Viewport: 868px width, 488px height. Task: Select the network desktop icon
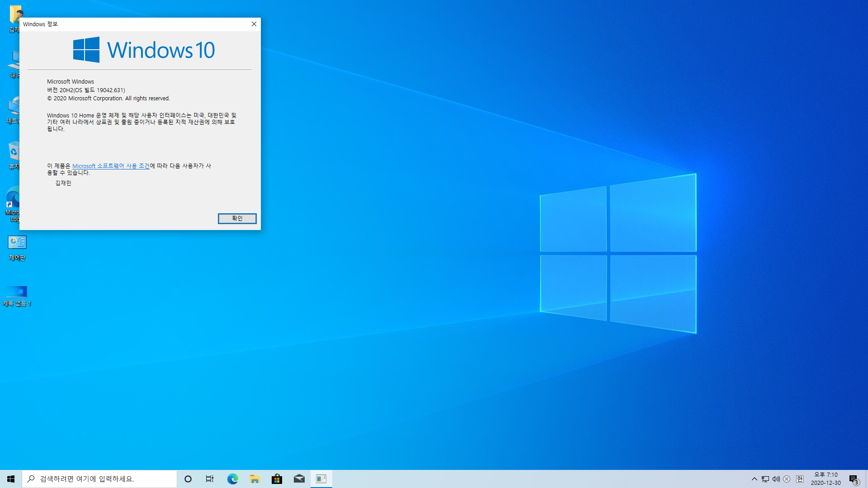[x=13, y=110]
